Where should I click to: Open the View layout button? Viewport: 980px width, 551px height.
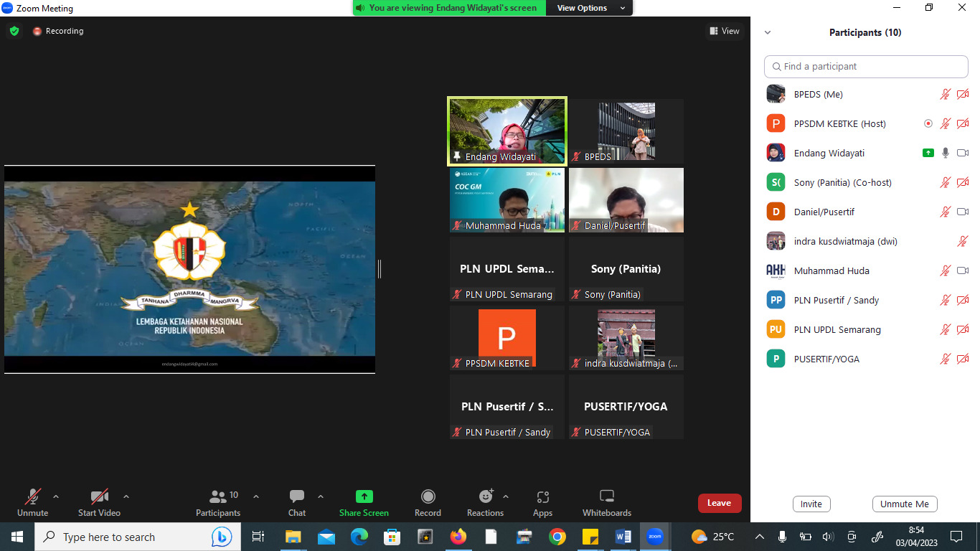tap(724, 31)
